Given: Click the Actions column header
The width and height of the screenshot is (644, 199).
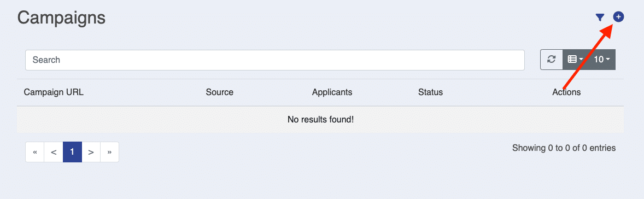Looking at the screenshot, I should pyautogui.click(x=566, y=92).
